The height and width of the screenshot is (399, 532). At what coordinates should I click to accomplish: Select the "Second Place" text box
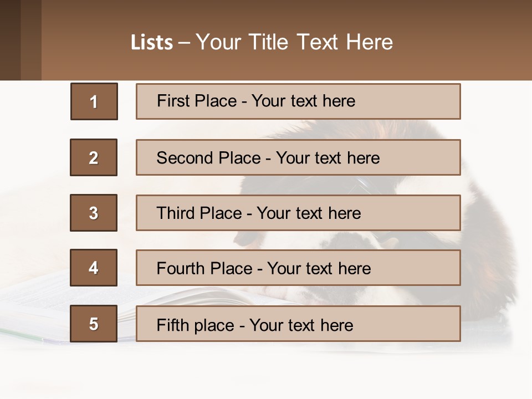(x=298, y=157)
